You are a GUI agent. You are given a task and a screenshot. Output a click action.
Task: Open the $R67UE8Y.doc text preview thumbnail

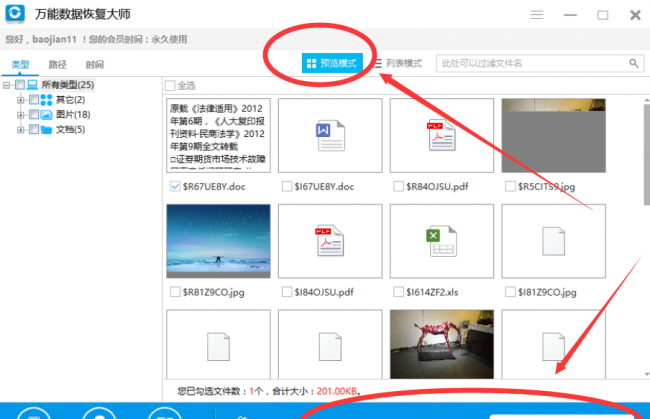[x=218, y=136]
